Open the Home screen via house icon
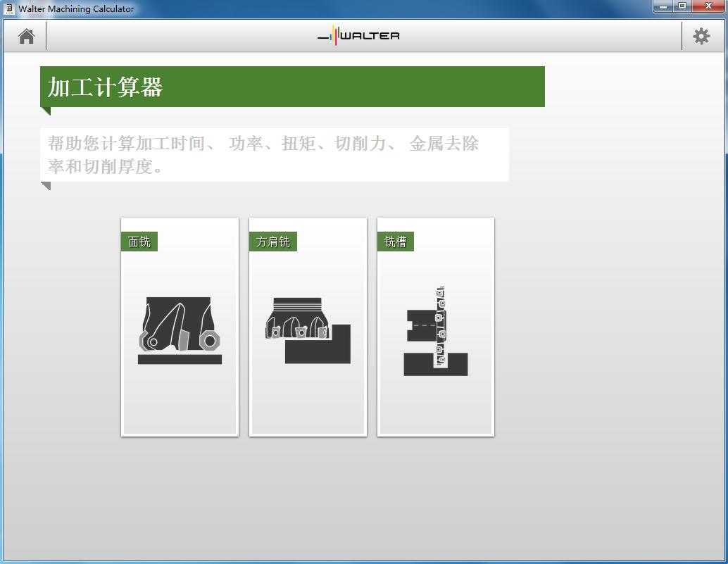 click(25, 35)
